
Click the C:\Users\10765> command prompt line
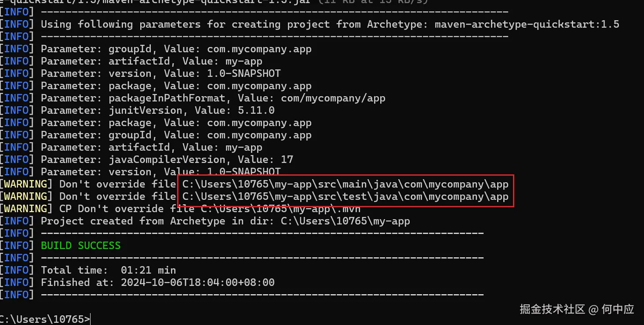pos(45,319)
